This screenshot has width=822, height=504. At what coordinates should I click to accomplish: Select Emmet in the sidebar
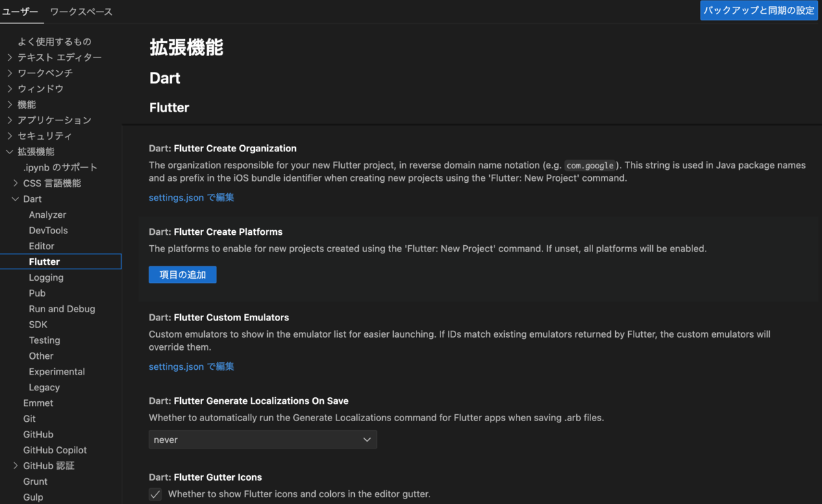point(38,403)
